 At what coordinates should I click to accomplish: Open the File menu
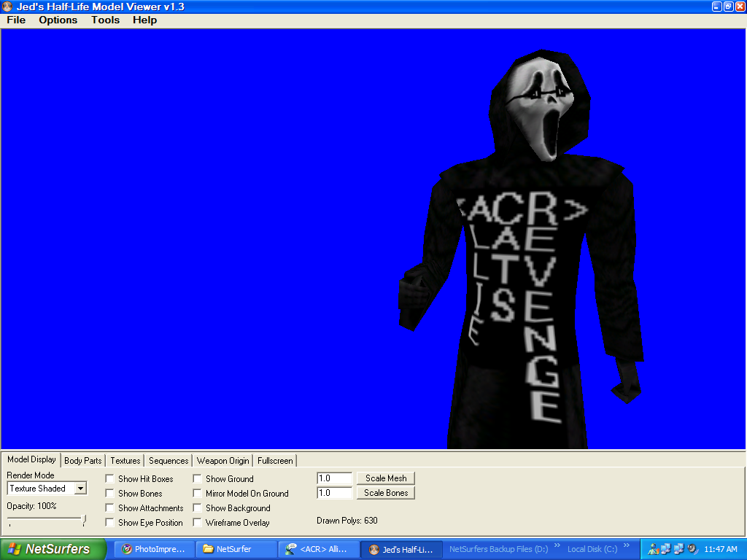pyautogui.click(x=16, y=20)
